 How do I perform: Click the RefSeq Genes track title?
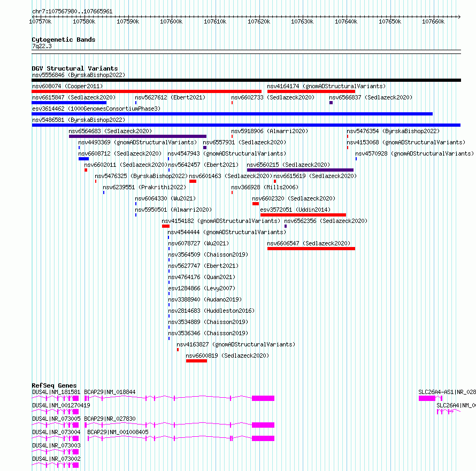point(54,385)
